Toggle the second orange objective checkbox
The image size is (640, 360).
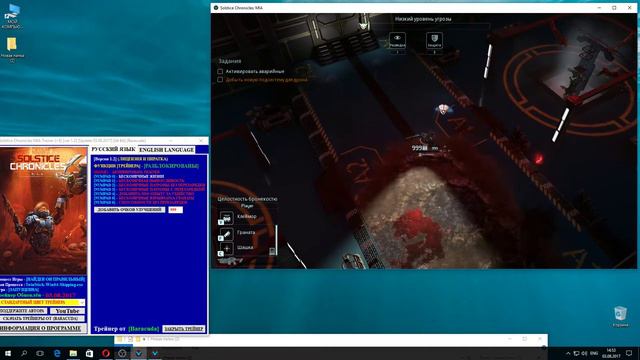pos(220,80)
